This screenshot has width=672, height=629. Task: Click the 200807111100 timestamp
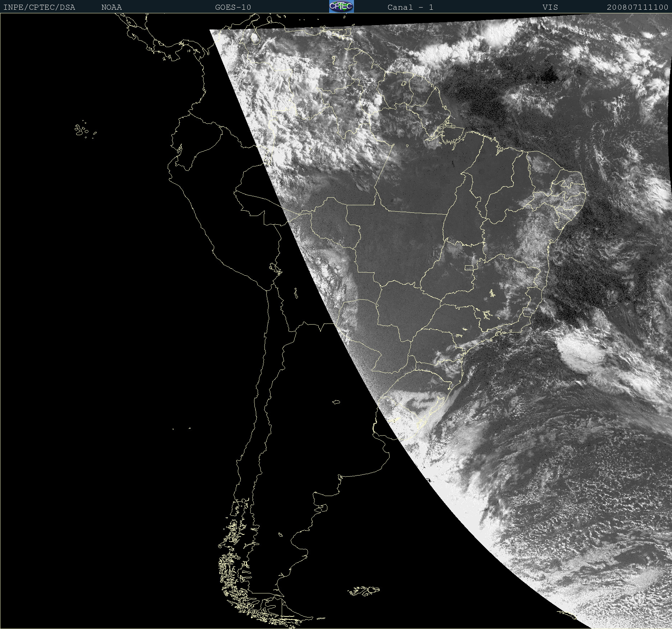[x=638, y=7]
